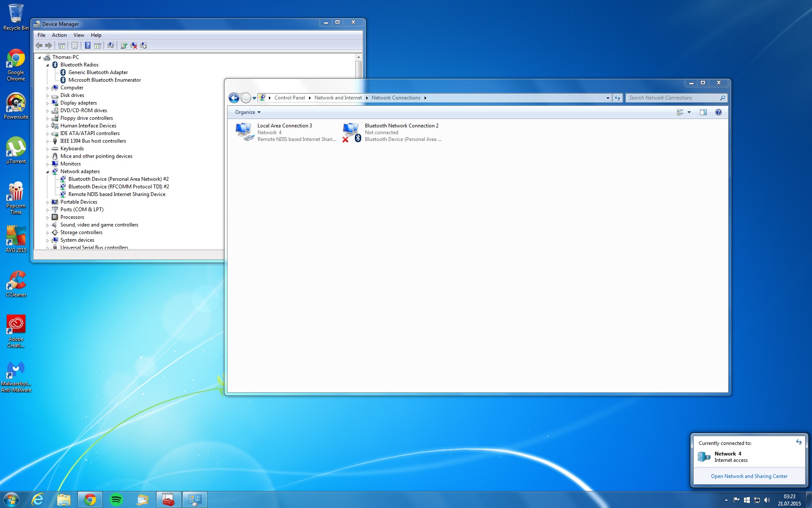Click Update Driver Software toolbar icon
812x508 pixels.
(124, 45)
